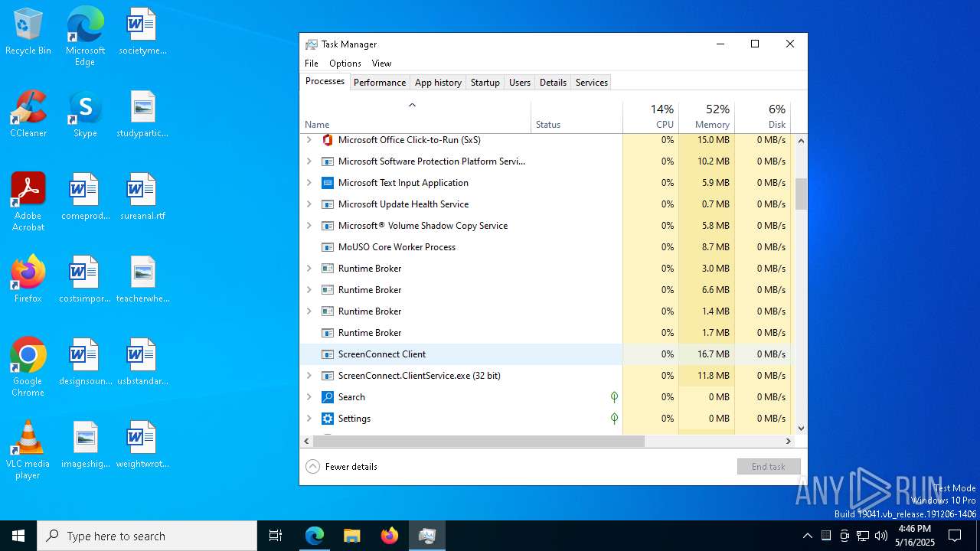Click in the taskbar search box
Image resolution: width=980 pixels, height=551 pixels.
pyautogui.click(x=147, y=536)
